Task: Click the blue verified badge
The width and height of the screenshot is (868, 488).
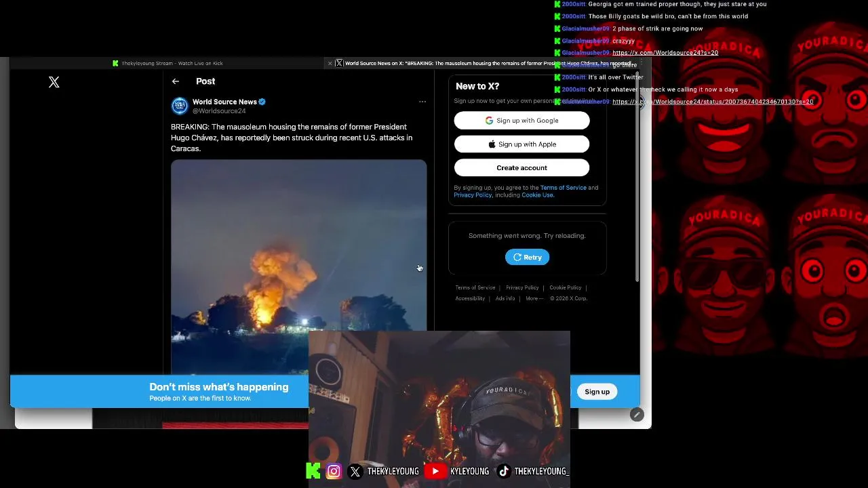Action: click(x=262, y=102)
